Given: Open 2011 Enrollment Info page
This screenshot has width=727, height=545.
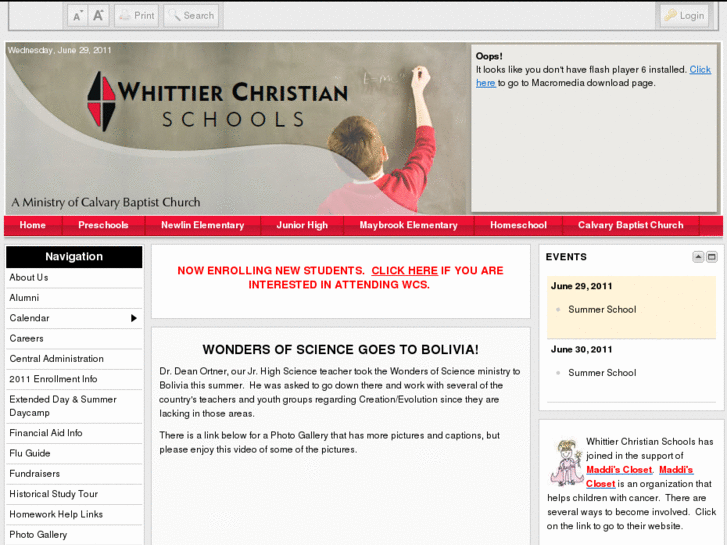Looking at the screenshot, I should (x=74, y=379).
